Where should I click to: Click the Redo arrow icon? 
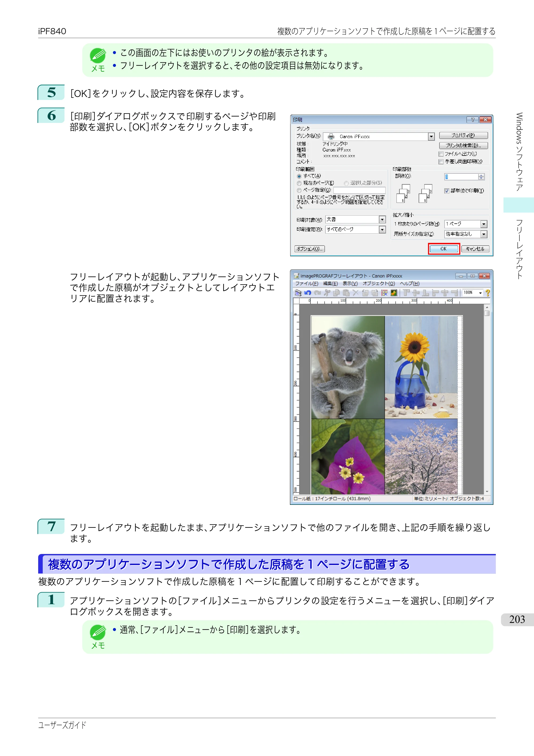(317, 293)
